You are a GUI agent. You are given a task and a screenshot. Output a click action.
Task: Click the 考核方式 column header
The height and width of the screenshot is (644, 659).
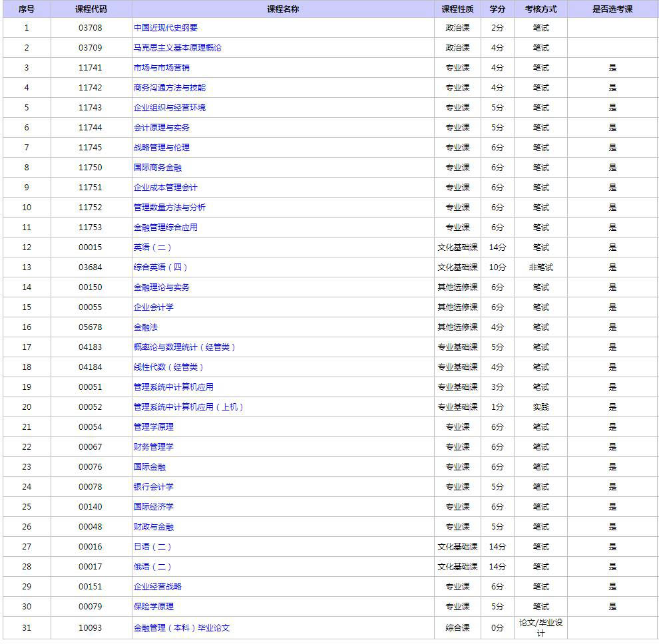tap(541, 9)
